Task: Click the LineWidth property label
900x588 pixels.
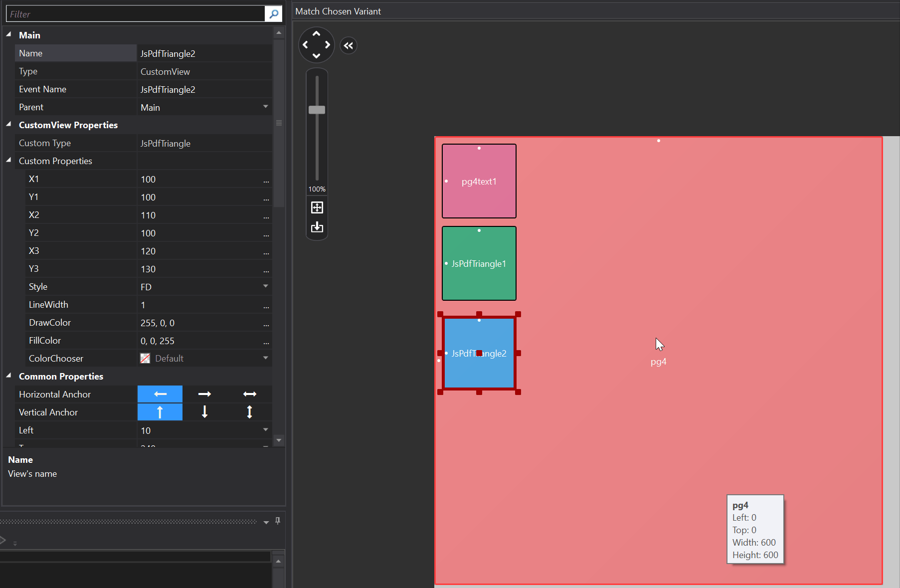Action: (x=48, y=304)
